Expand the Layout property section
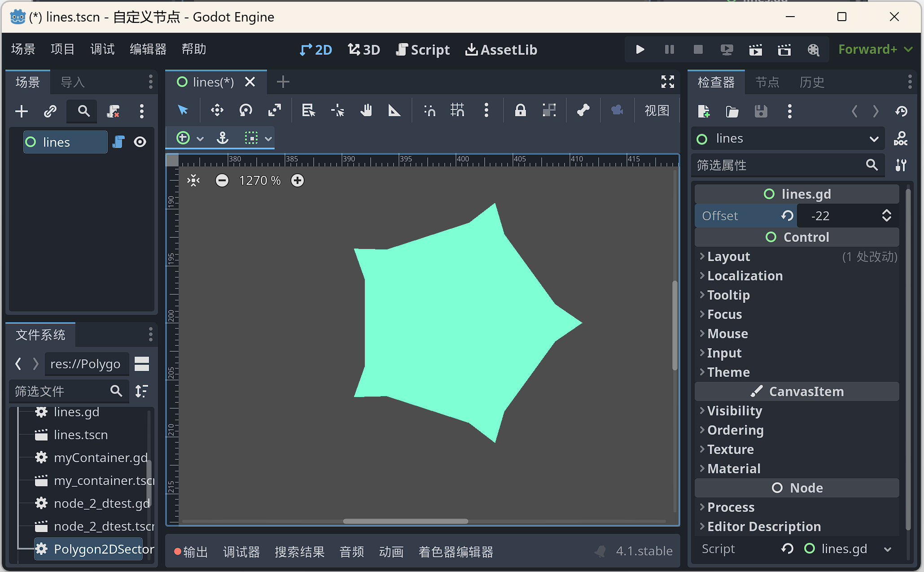 (x=728, y=257)
